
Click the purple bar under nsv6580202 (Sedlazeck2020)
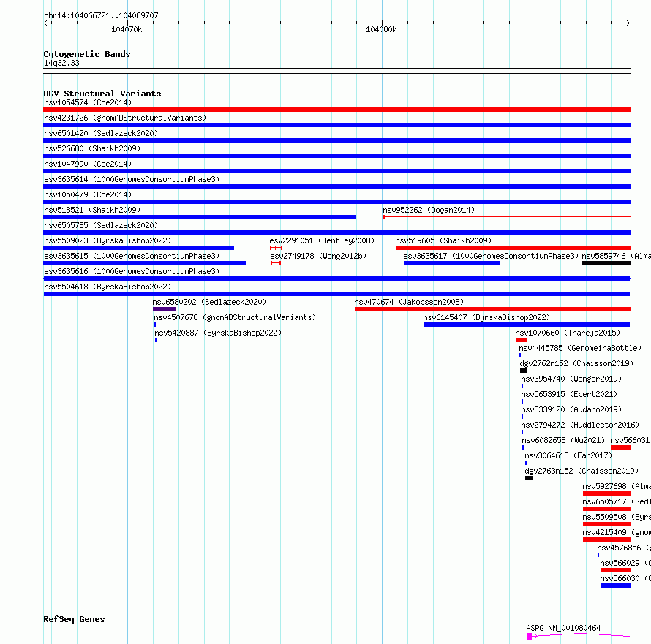[164, 309]
